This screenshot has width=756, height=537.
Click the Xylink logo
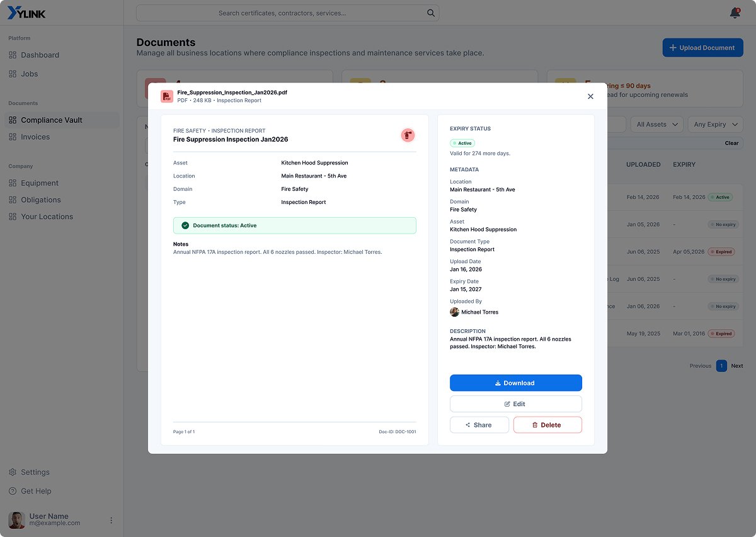[x=26, y=13]
